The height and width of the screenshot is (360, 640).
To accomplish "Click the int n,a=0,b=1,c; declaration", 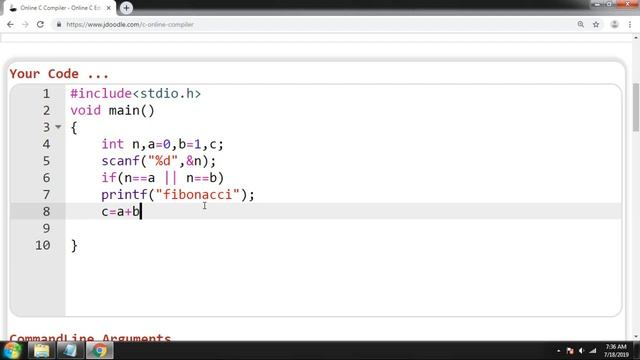I will 162,144.
